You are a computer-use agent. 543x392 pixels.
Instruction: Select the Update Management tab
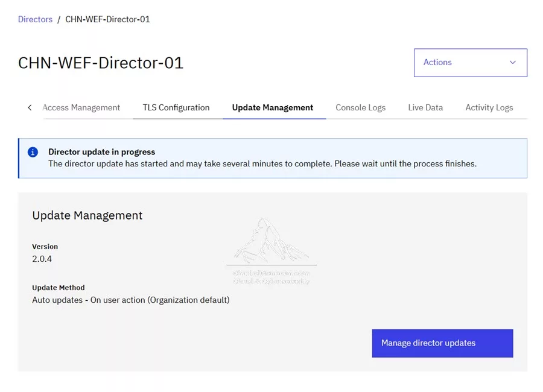[273, 108]
